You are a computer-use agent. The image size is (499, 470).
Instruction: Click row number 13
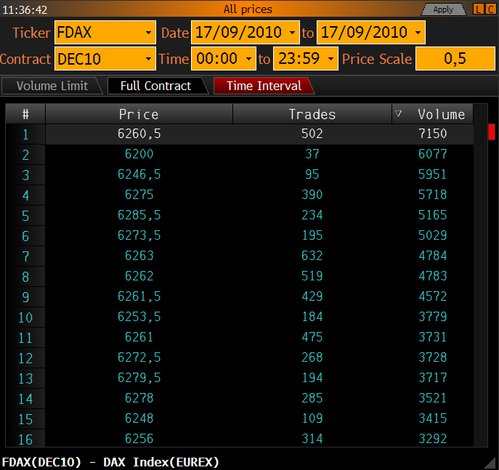point(26,379)
